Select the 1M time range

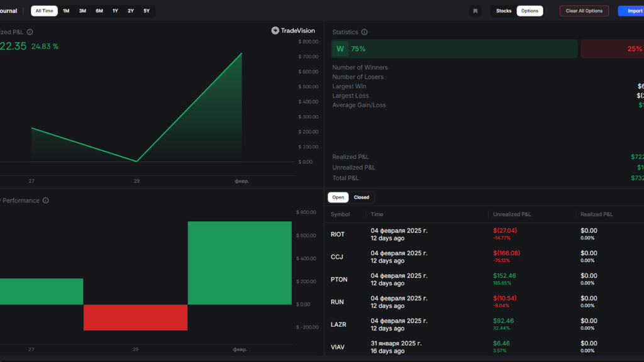pyautogui.click(x=66, y=11)
